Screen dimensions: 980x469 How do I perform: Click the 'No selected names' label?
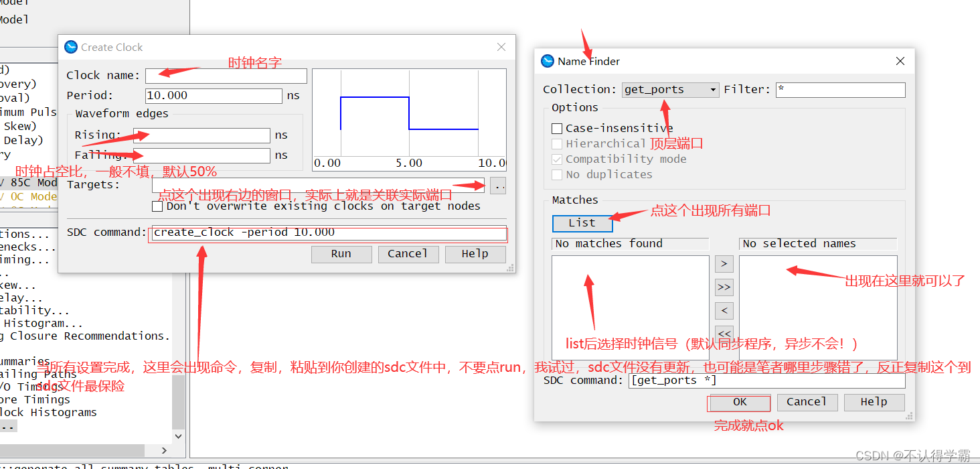pos(818,244)
